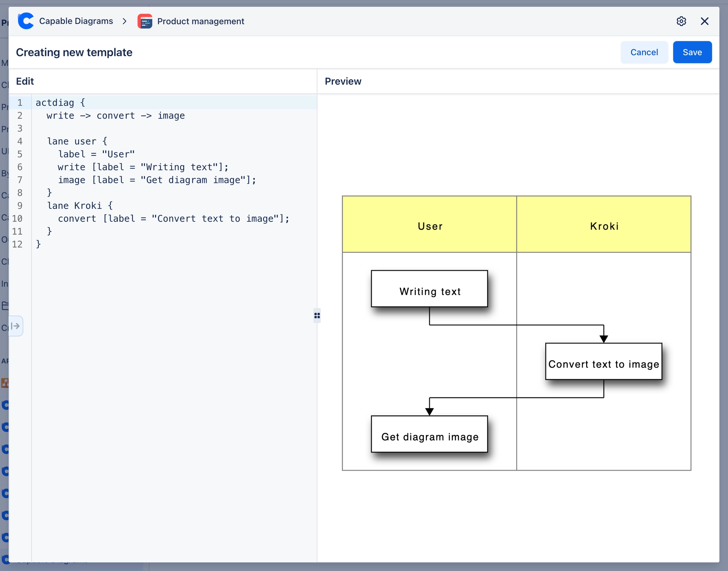Viewport: 728px width, 571px height.
Task: Click the Product management page icon
Action: tap(144, 21)
